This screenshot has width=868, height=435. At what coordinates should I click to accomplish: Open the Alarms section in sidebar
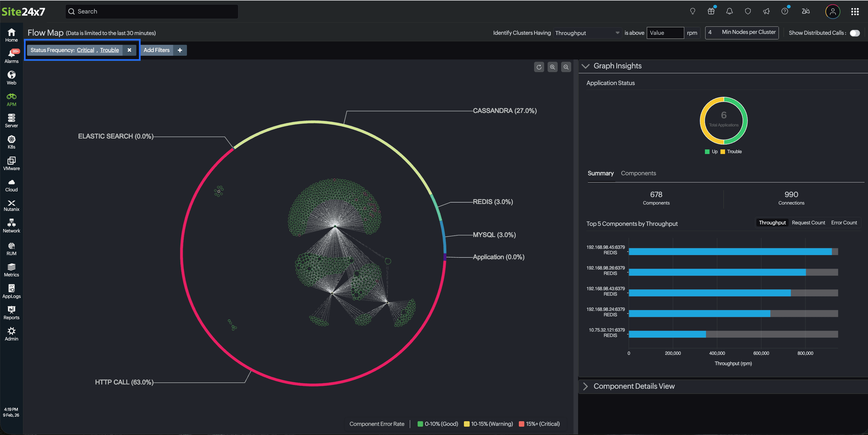coord(12,56)
